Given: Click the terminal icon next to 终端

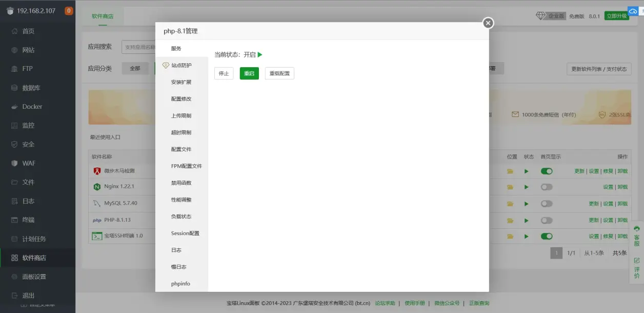Looking at the screenshot, I should (x=14, y=220).
